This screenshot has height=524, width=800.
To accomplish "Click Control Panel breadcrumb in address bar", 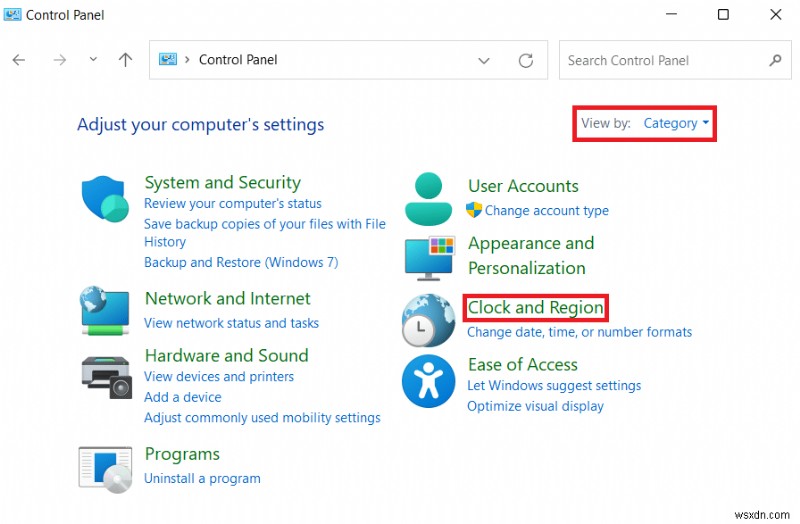I will click(x=238, y=60).
